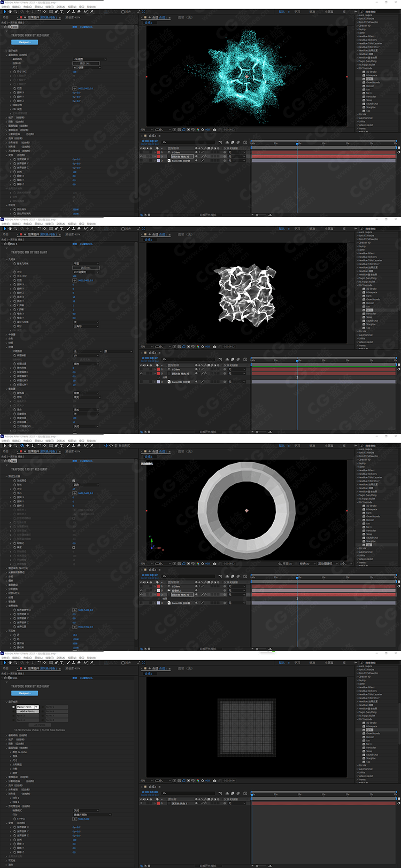The height and width of the screenshot is (868, 401).
Task: Click the XY 中心 crosshair picker in Master Form window
Action: [x=75, y=819]
